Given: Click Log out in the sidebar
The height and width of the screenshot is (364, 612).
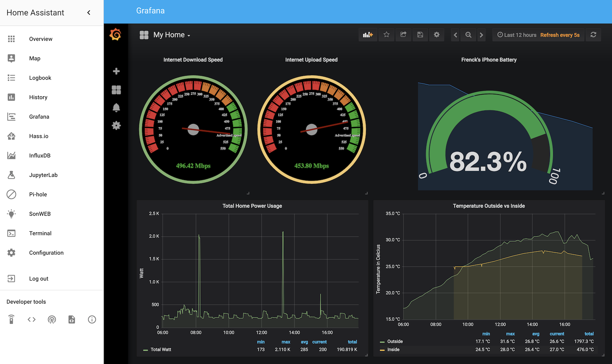Looking at the screenshot, I should [39, 279].
